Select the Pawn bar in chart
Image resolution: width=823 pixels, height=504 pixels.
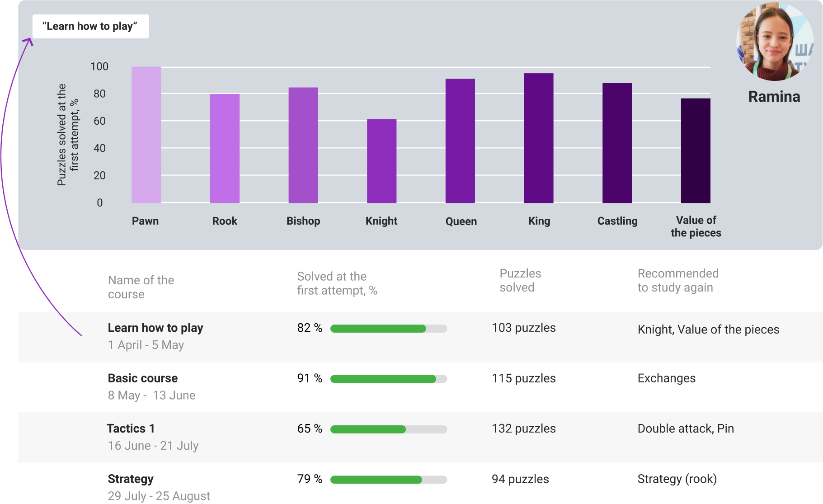pyautogui.click(x=146, y=135)
